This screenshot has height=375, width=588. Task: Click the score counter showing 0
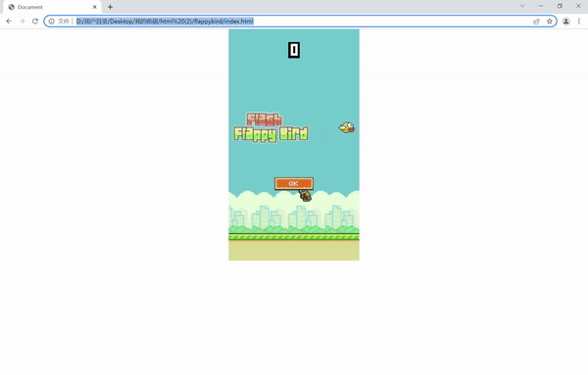294,50
